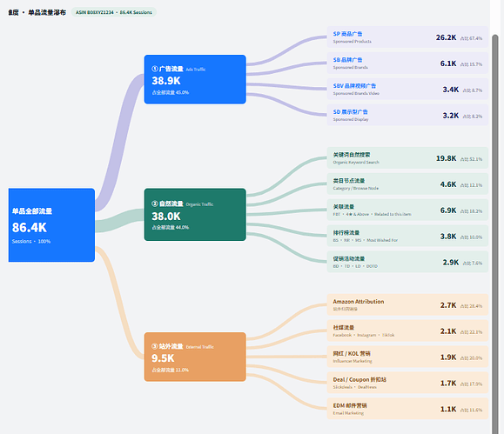Click the 类目节点流量 row
Screen dimensions: 504x434
407,184
